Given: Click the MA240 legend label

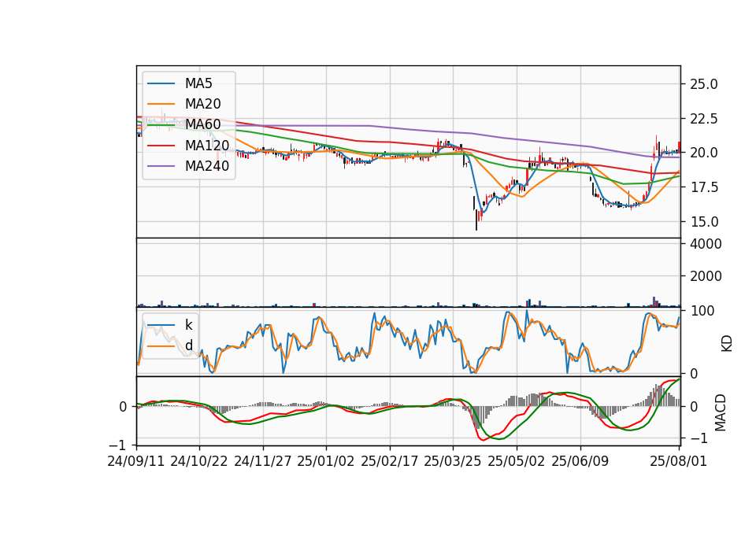Looking at the screenshot, I should coord(207,166).
